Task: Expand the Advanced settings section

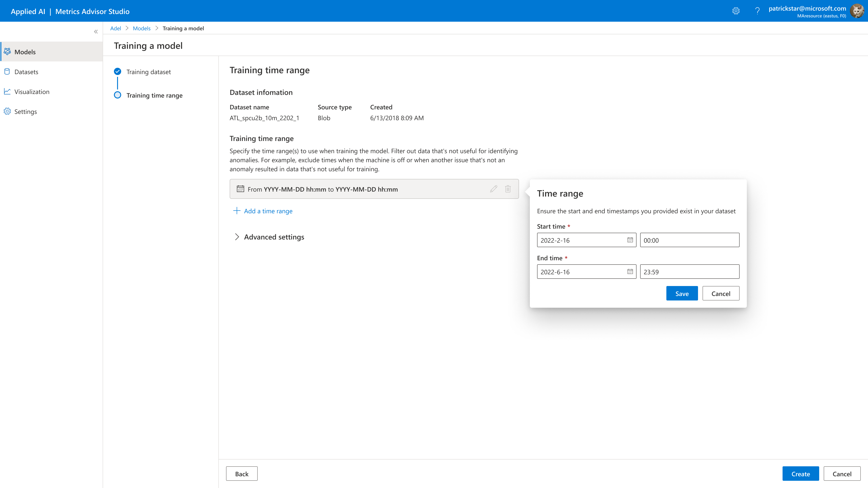Action: 237,237
